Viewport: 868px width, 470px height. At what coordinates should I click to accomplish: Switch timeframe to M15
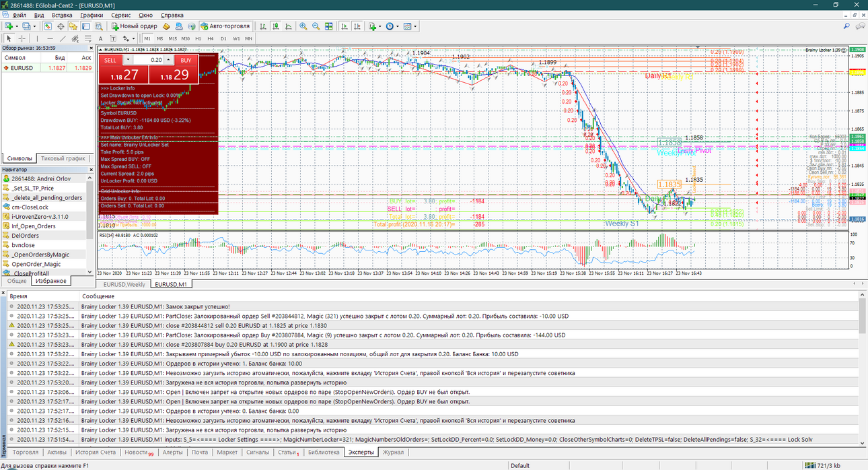(x=172, y=38)
